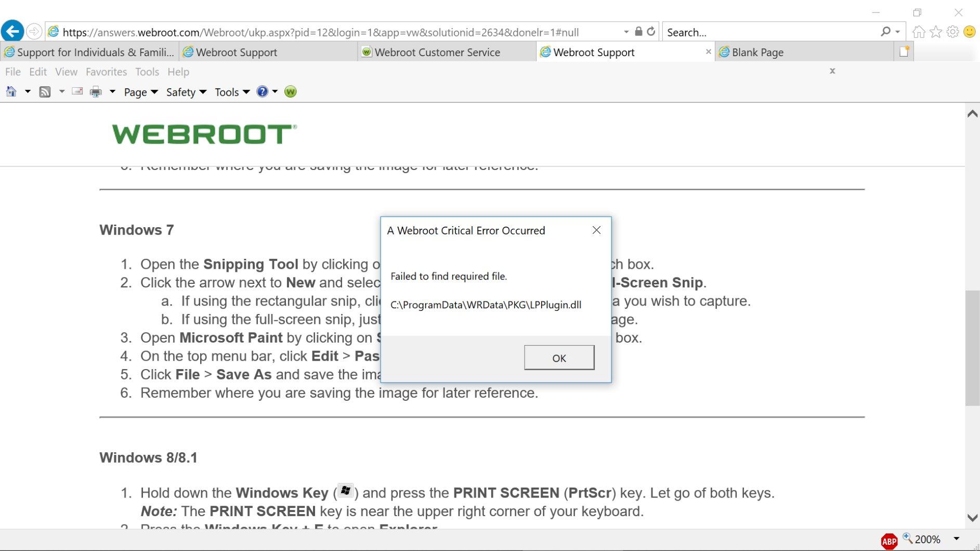Click the vertical scrollbar thumb
Image resolution: width=980 pixels, height=551 pixels.
pos(972,348)
